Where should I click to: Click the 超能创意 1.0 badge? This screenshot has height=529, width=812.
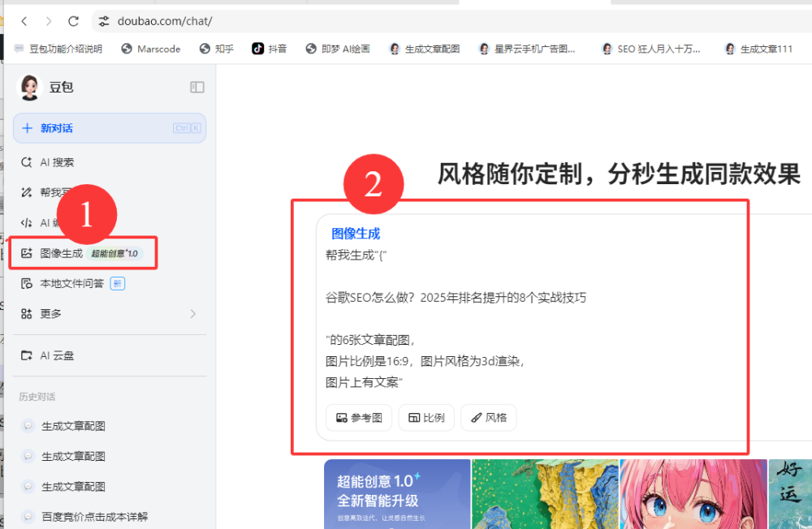click(x=114, y=253)
